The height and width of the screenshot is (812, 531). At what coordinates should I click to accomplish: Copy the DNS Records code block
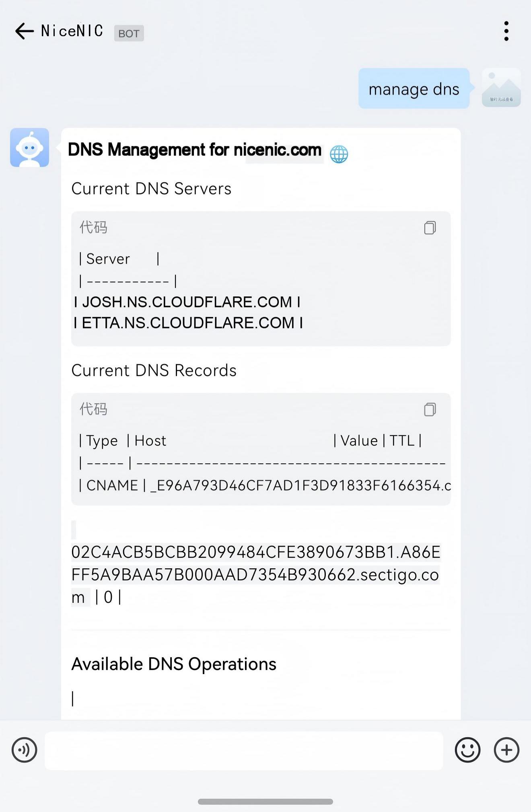point(430,409)
